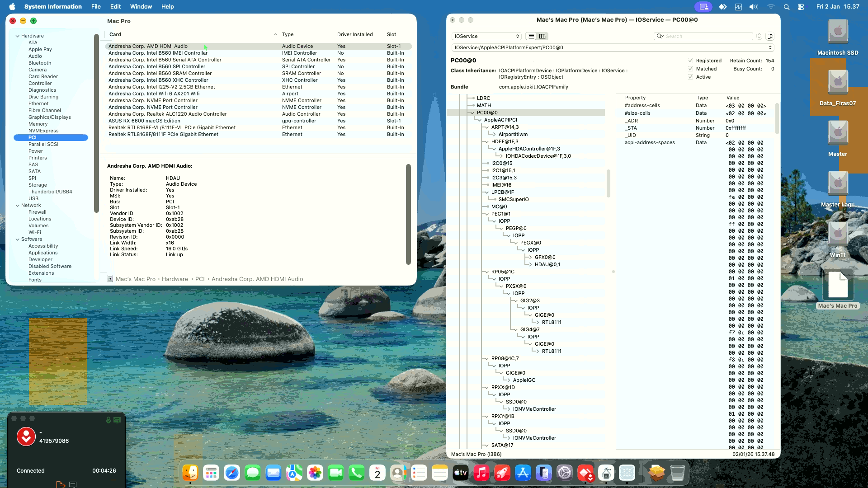This screenshot has width=868, height=488.
Task: Click the AnyDesk file transfer icon
Action: (x=61, y=484)
